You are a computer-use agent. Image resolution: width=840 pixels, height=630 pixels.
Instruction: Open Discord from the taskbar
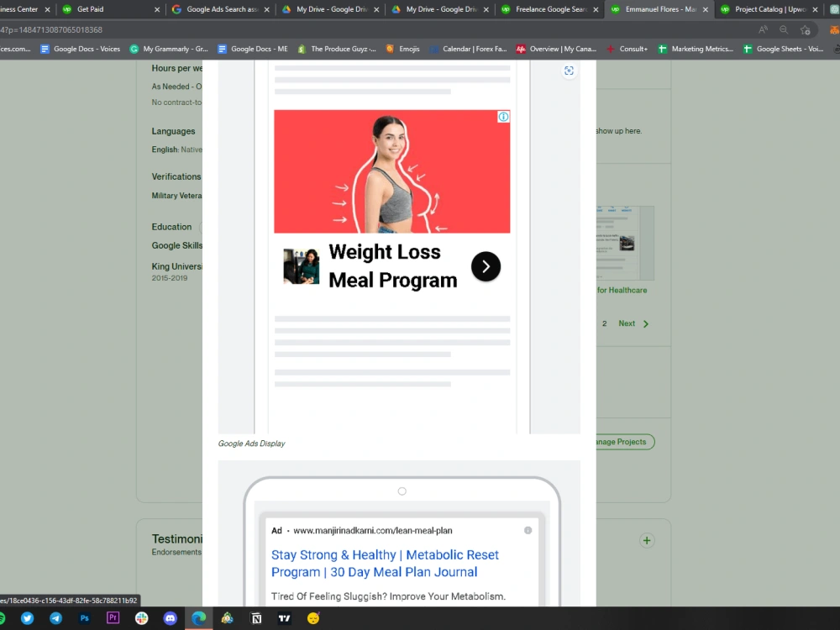(x=171, y=618)
